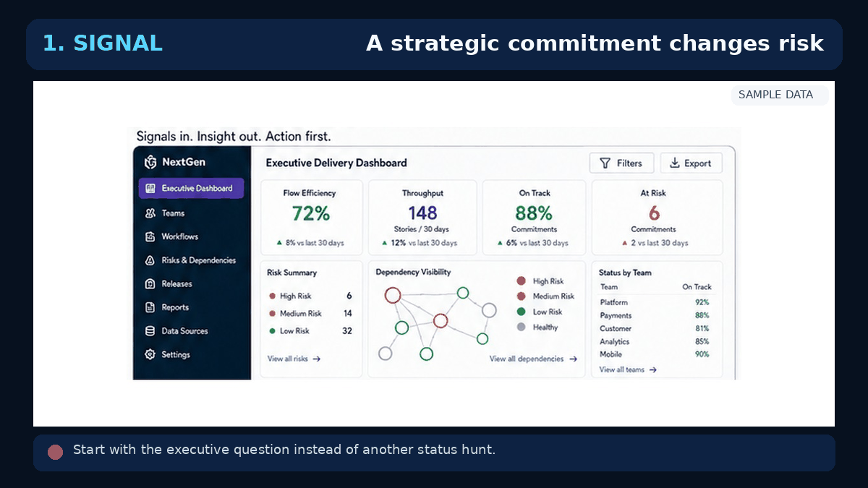Click the Dependency Visibility heading
Screen dimensions: 868x488
[x=413, y=273]
